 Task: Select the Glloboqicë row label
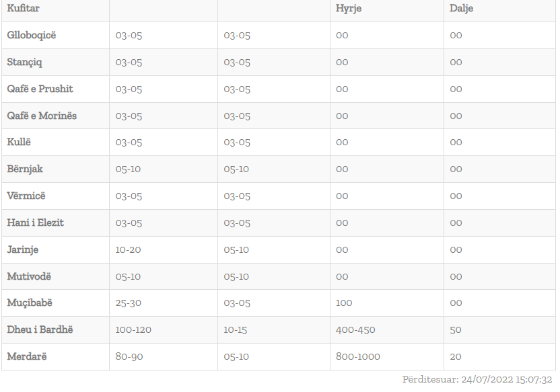32,36
